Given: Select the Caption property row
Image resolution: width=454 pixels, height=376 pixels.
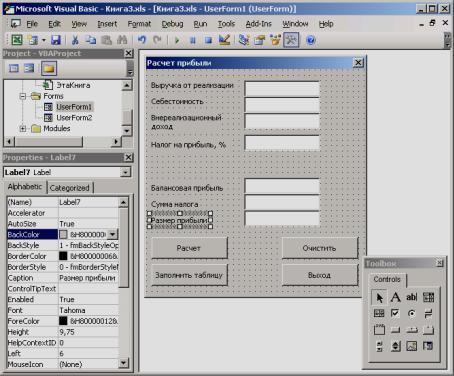Looking at the screenshot, I should click(x=63, y=278).
